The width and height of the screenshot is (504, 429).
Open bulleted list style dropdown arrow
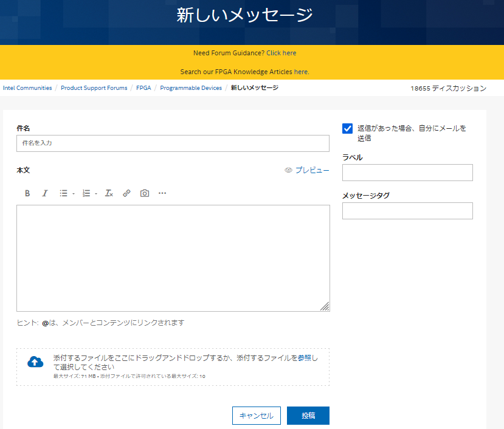tap(74, 194)
